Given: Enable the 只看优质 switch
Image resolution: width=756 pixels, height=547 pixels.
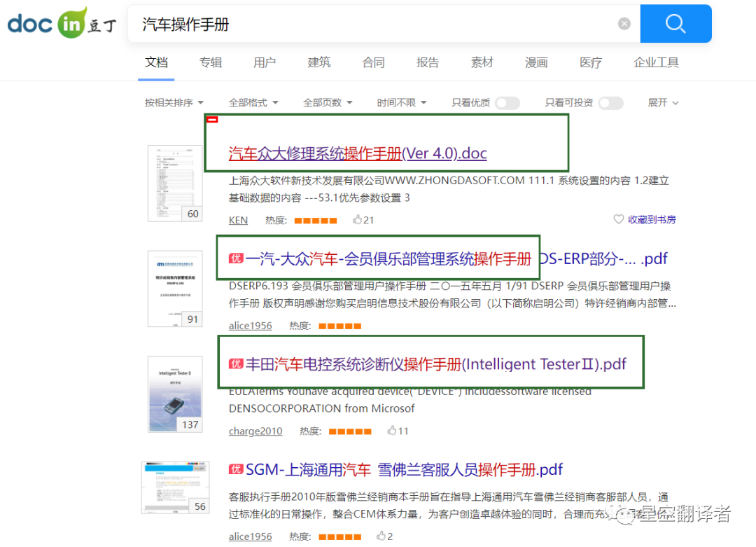Looking at the screenshot, I should pos(507,102).
